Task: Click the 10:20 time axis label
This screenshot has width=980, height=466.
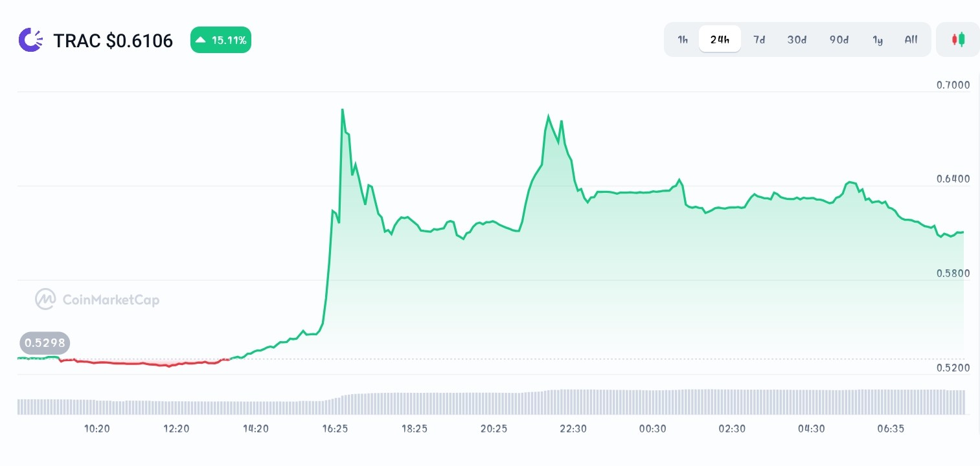Action: coord(97,428)
